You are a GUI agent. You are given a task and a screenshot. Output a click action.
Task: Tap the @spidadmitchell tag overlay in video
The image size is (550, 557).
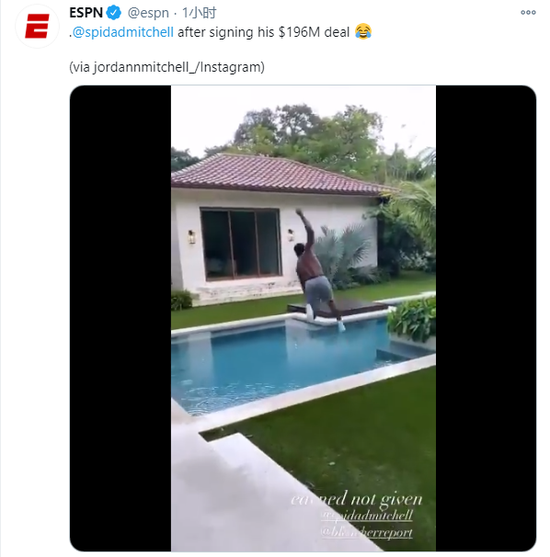367,515
